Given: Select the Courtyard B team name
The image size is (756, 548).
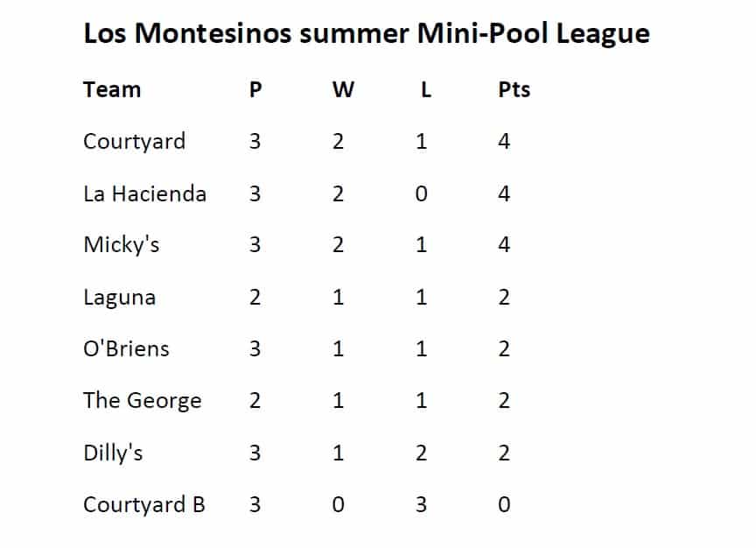Looking at the screenshot, I should click(144, 505).
